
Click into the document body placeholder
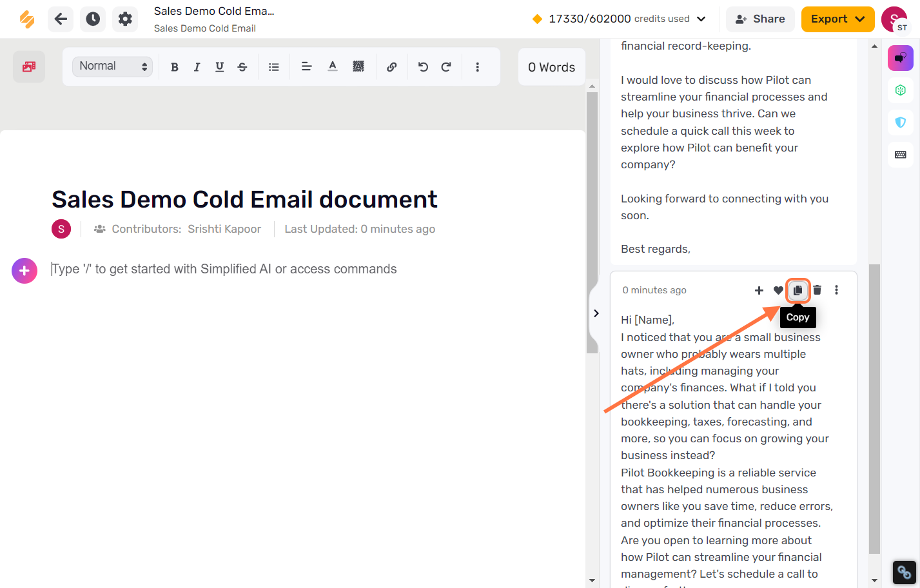pos(224,269)
